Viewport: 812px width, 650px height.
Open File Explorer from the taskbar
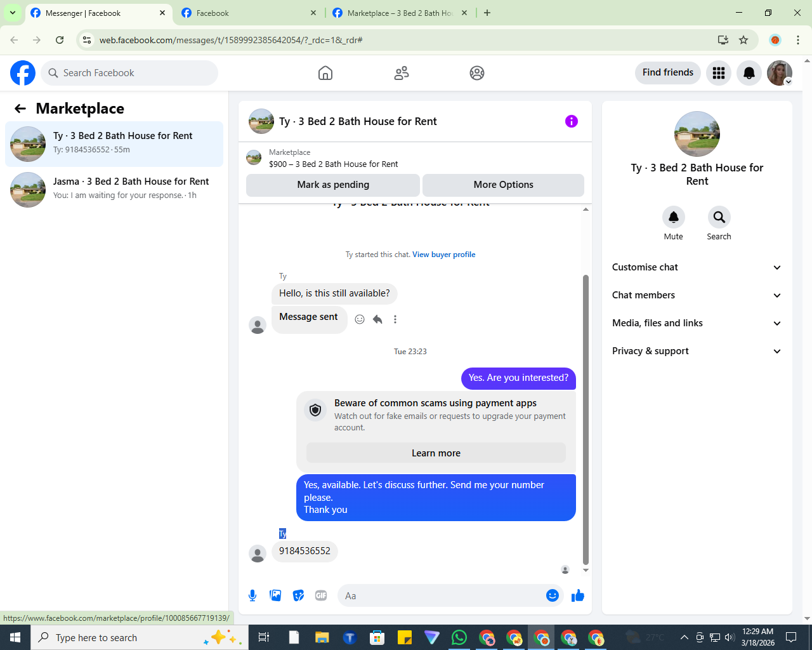tap(322, 637)
